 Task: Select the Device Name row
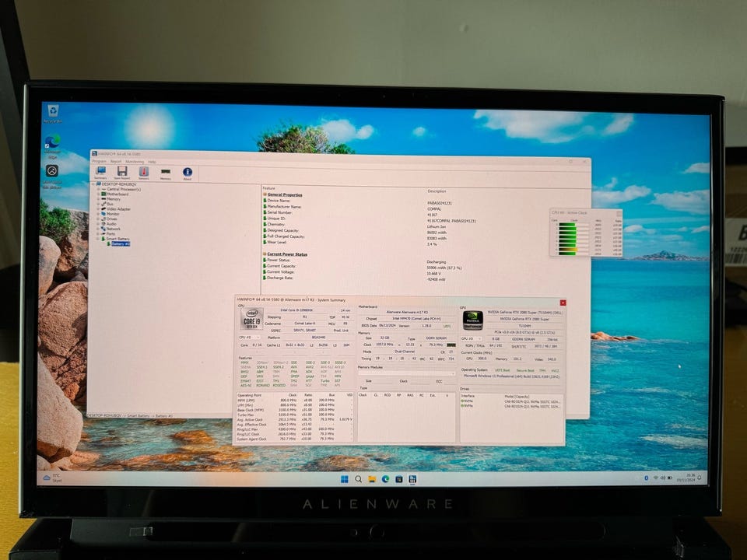357,201
